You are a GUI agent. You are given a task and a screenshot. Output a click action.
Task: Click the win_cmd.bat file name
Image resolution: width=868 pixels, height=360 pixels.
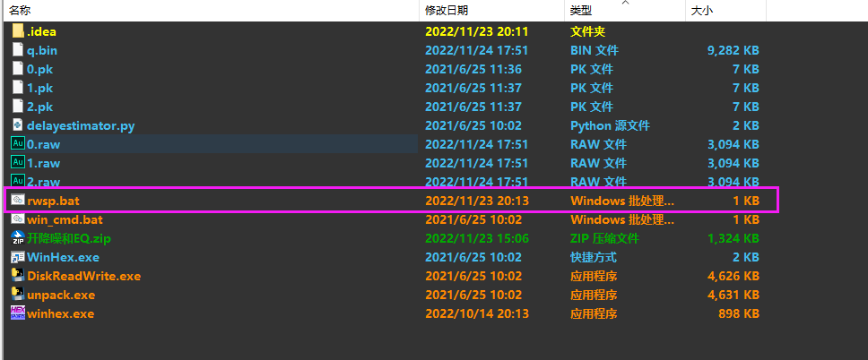coord(65,219)
